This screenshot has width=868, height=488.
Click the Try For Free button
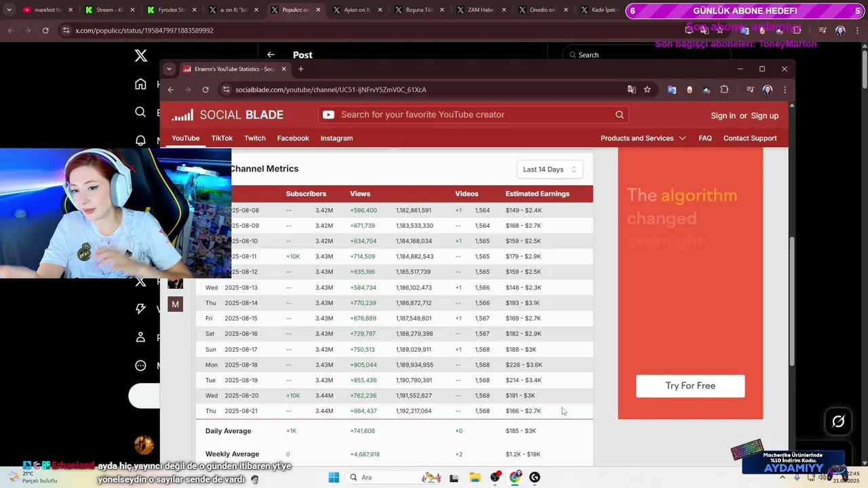tap(690, 386)
